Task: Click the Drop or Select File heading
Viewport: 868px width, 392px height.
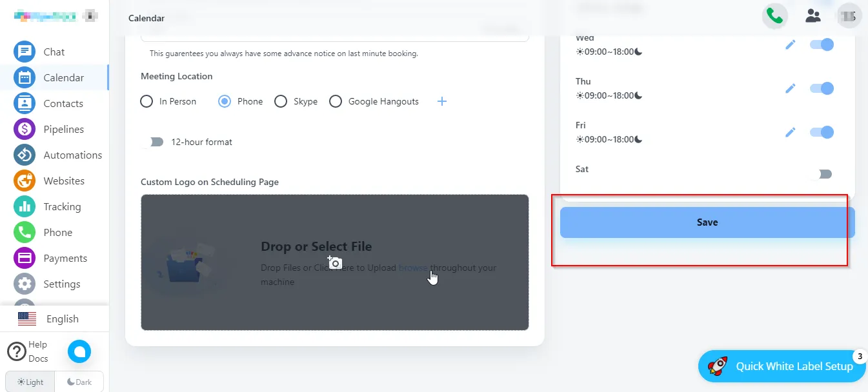Action: pos(316,246)
